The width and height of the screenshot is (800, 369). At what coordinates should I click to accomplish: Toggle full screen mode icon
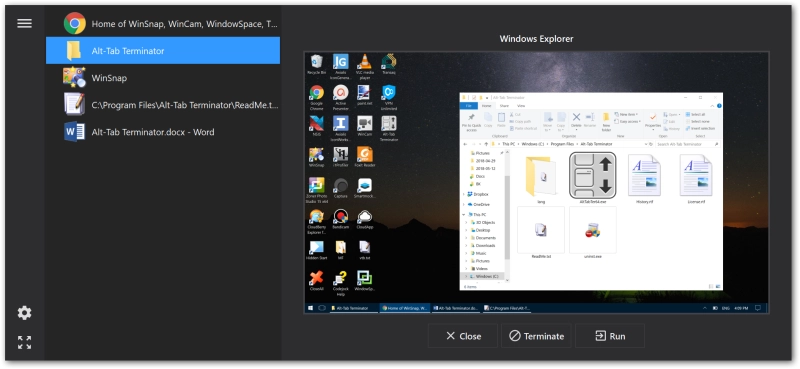point(24,342)
